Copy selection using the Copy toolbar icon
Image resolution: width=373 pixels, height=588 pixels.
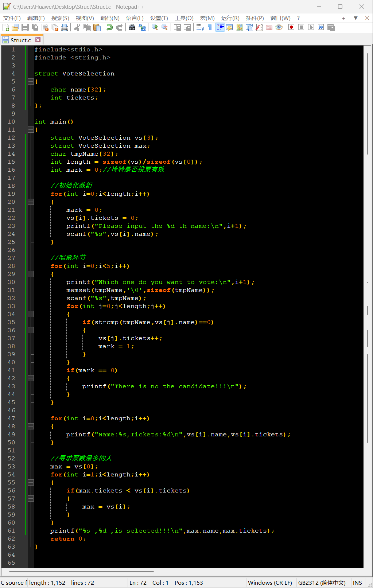tap(87, 27)
